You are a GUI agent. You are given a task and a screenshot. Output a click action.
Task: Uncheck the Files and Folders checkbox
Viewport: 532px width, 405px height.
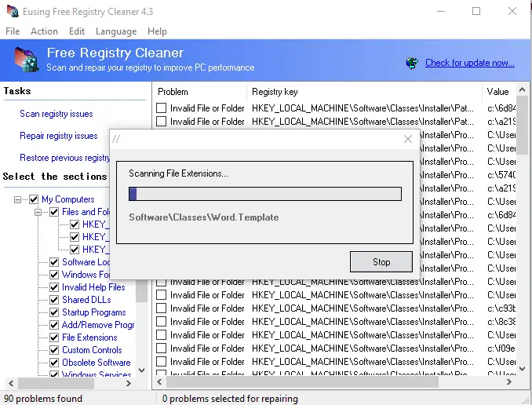(54, 212)
